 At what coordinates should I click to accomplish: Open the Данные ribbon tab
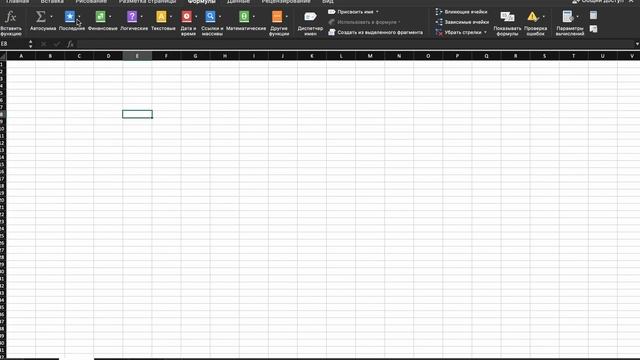238,2
